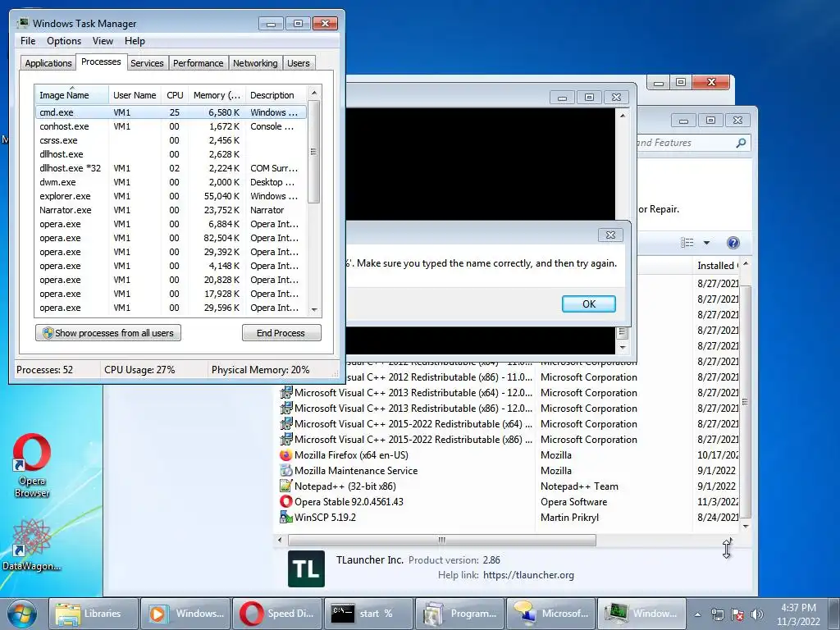This screenshot has width=840, height=630.
Task: Select opera.exe row using 82,504 K
Action: [171, 238]
